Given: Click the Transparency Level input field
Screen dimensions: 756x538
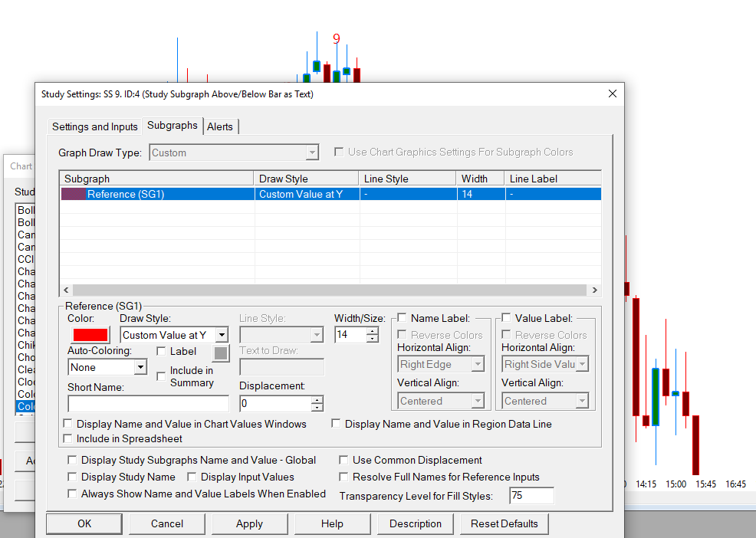Looking at the screenshot, I should (x=531, y=496).
